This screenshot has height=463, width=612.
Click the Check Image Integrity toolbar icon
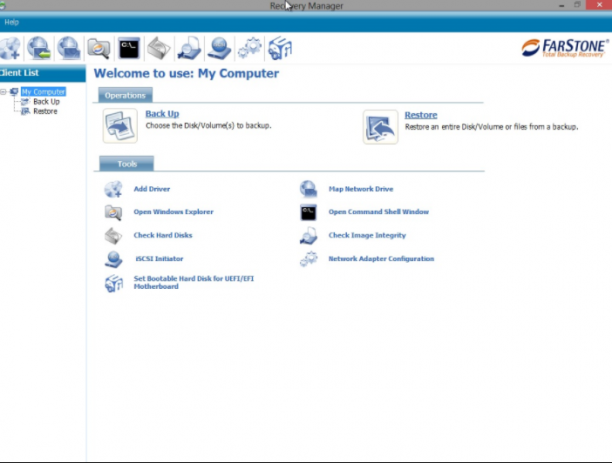click(189, 48)
